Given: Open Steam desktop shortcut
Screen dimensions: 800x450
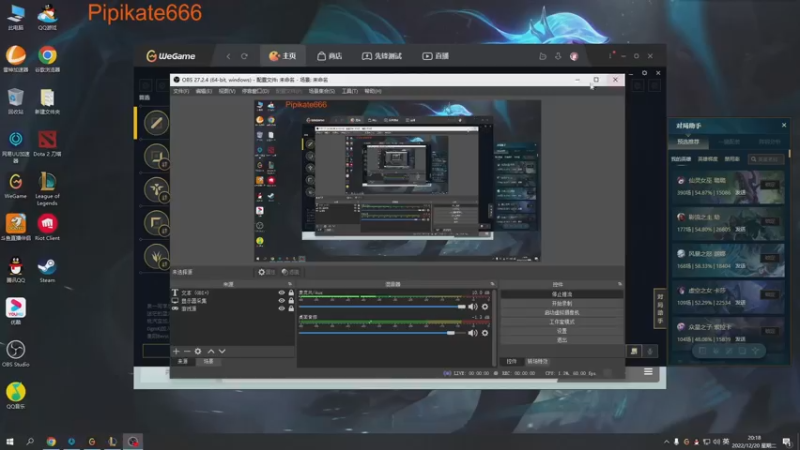Looking at the screenshot, I should 47,270.
